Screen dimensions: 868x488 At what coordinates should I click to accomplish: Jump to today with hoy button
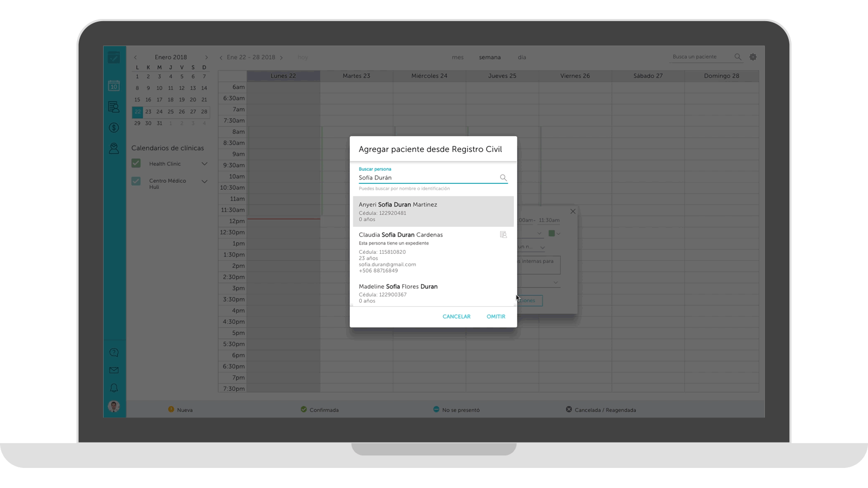[x=303, y=57]
